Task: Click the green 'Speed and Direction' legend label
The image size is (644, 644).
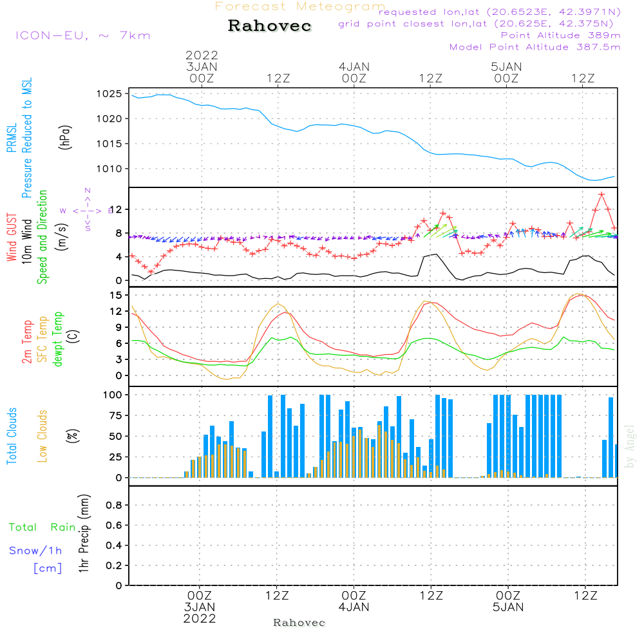Action: (42, 237)
